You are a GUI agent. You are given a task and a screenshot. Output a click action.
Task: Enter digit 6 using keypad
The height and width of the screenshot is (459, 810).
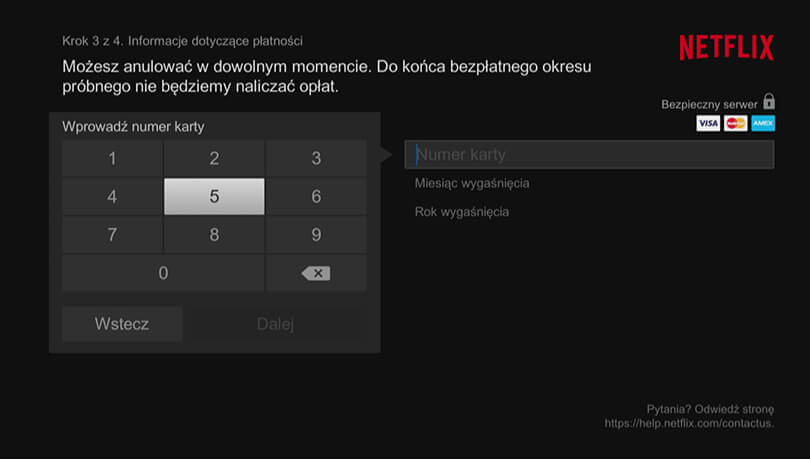tap(315, 197)
